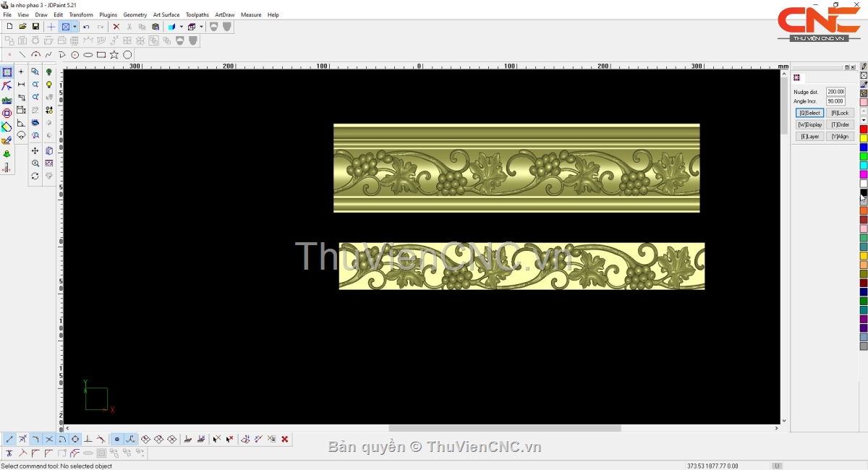
Task: Choose the ellipse drawing tool
Action: coord(88,55)
